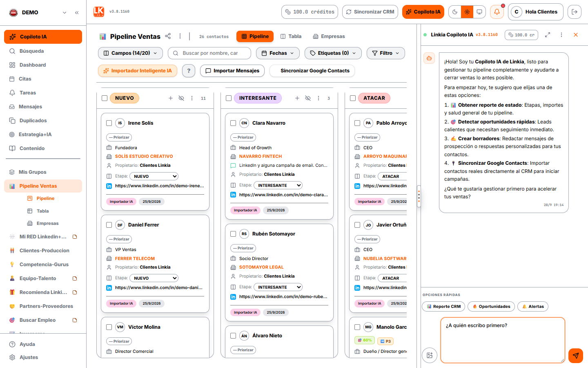Switch to dark mode moon icon
The width and height of the screenshot is (588, 368).
tap(455, 12)
